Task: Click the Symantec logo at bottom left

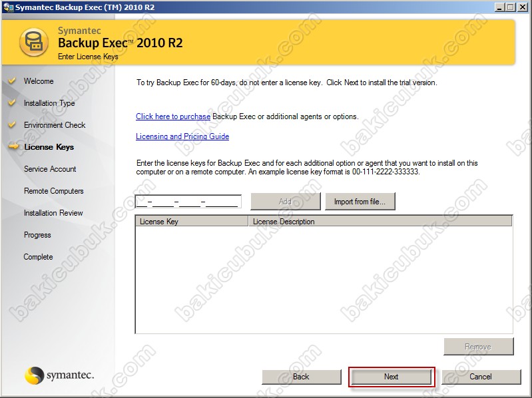Action: 59,375
